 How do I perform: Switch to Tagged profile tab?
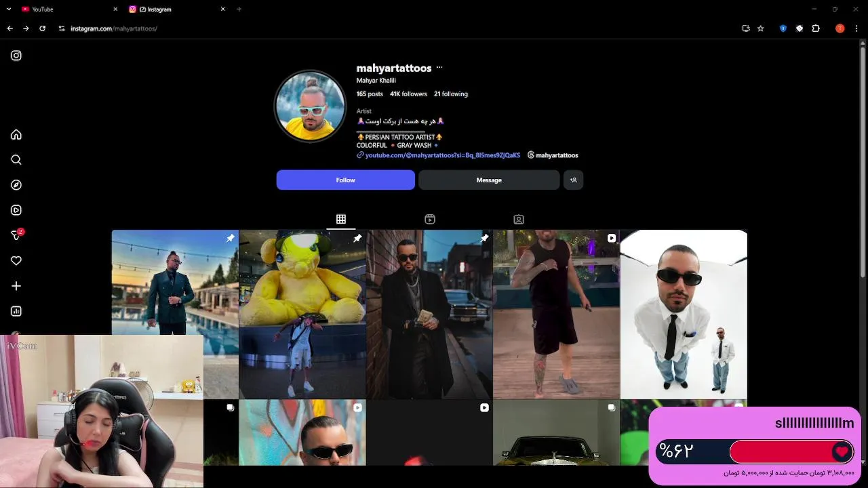[x=519, y=219]
